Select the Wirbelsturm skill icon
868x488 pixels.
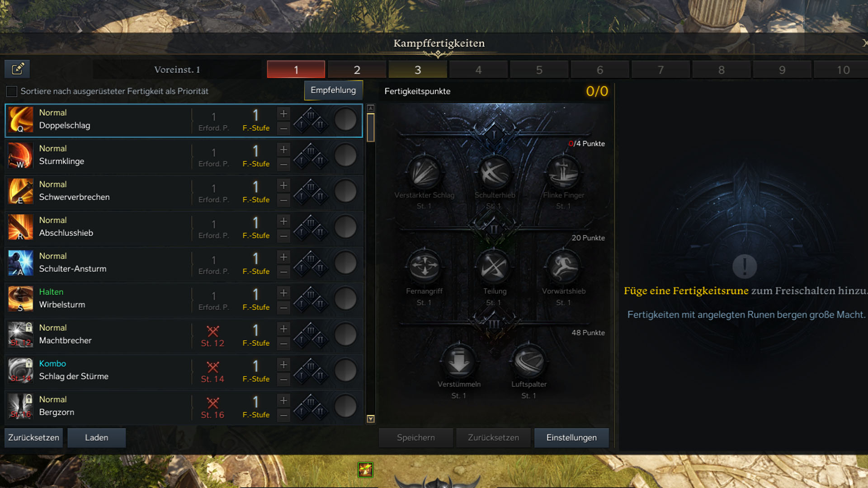21,299
